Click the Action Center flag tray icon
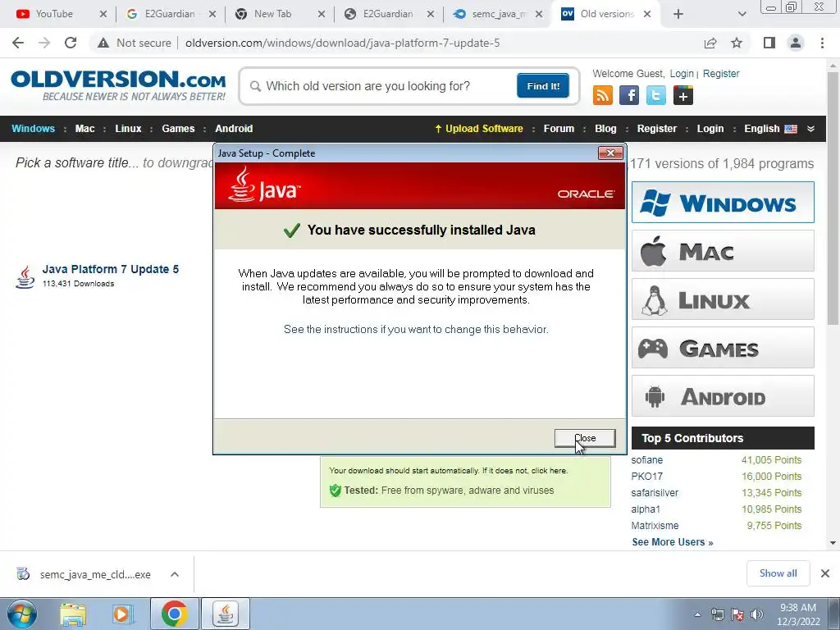The image size is (840, 630). pyautogui.click(x=737, y=614)
